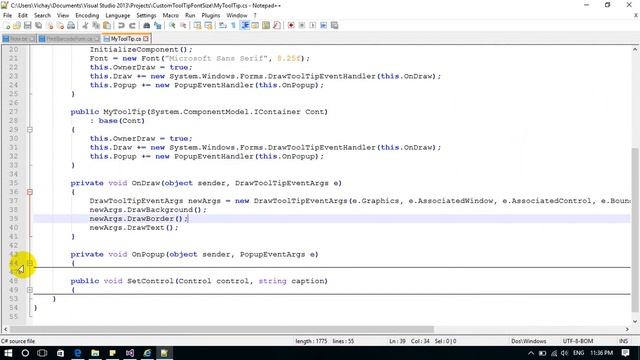Click the Zoom In toolbar icon
The height and width of the screenshot is (360, 640).
[x=172, y=25]
